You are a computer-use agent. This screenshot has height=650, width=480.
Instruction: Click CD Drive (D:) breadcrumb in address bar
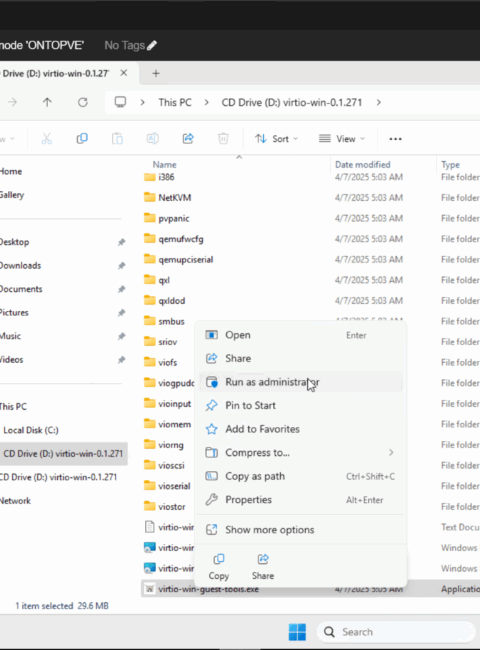tap(291, 102)
